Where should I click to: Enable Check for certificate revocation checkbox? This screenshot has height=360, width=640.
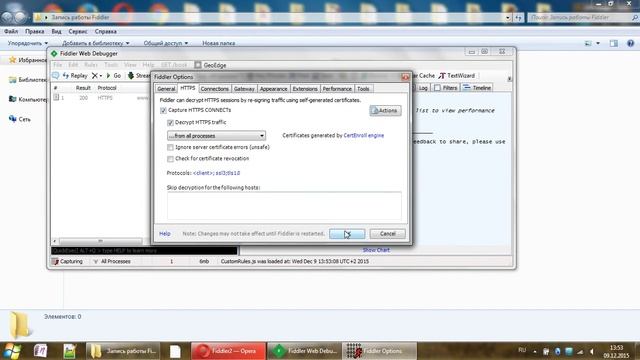[x=170, y=158]
